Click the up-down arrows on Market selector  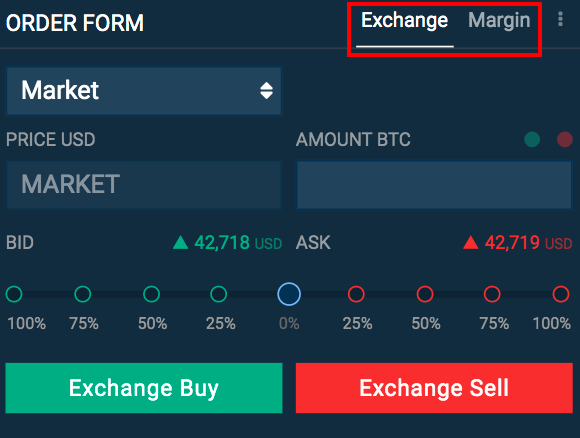coord(266,91)
